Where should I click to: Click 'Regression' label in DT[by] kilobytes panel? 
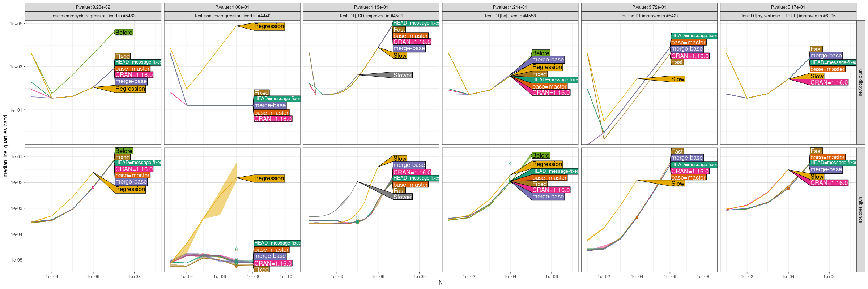pos(547,67)
